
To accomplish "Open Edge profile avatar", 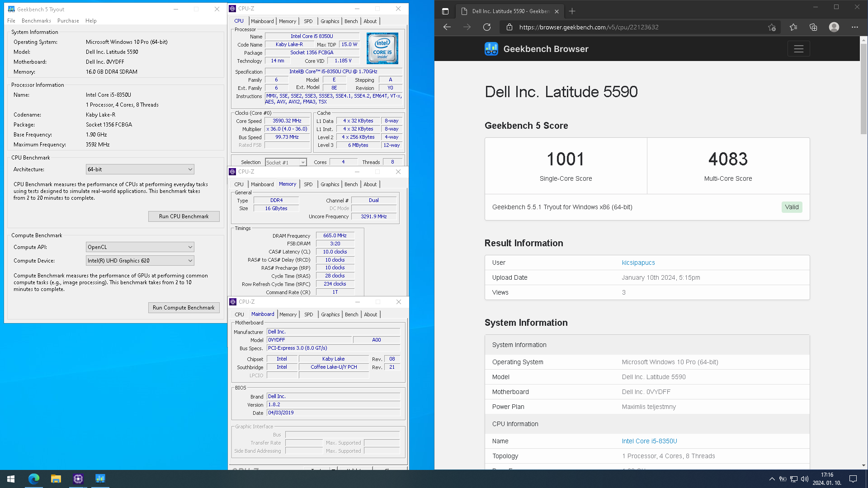I will (834, 27).
